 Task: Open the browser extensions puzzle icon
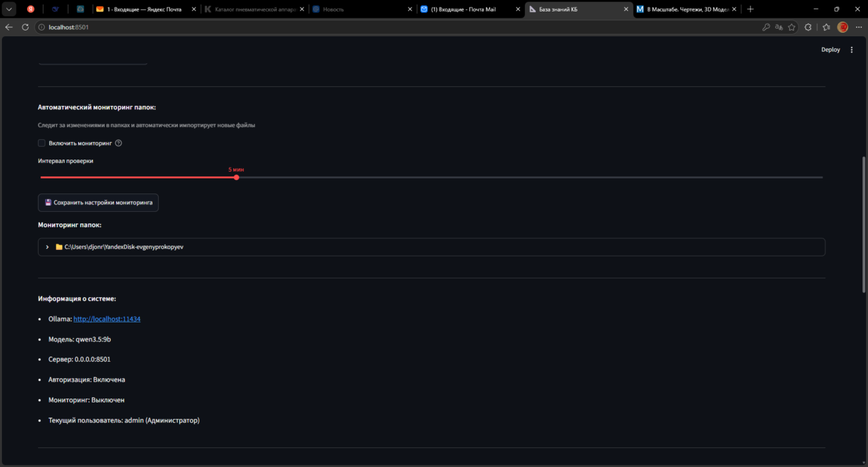(808, 27)
